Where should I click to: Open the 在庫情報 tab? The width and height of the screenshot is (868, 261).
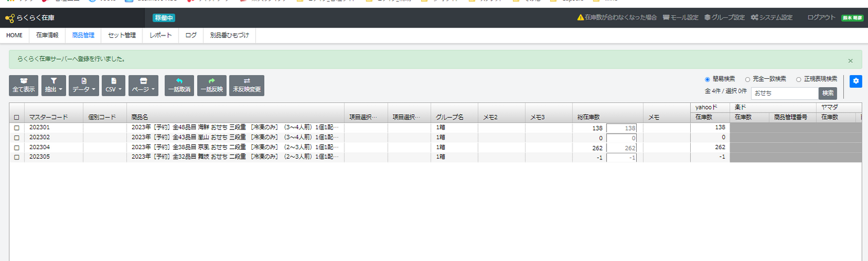(47, 35)
